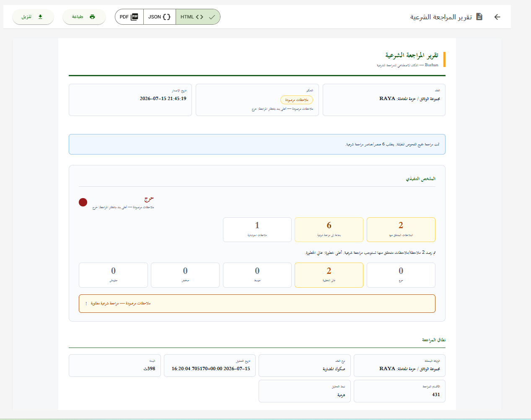Switch the report view to JSON format
Viewport: 531px width, 420px height.
pos(160,17)
